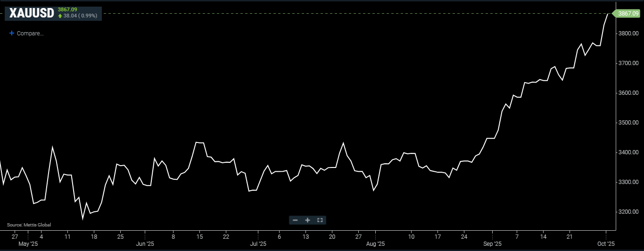Click the 3200.00 level on price axis

coord(627,212)
